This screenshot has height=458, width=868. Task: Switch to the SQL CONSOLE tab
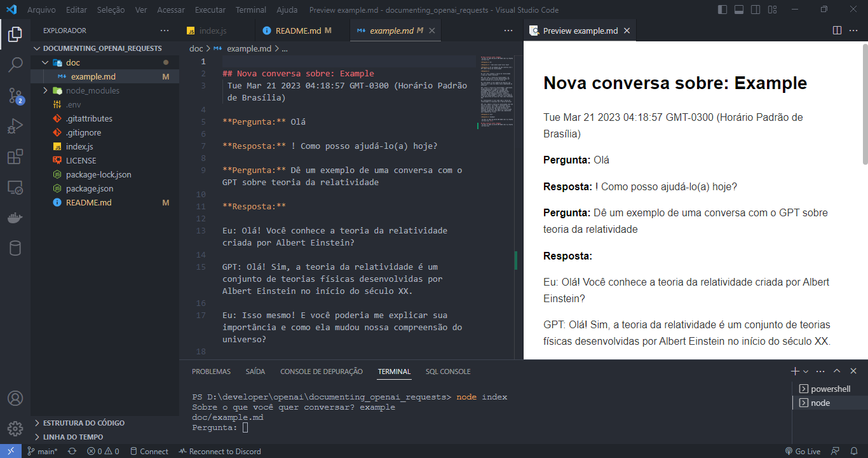coord(448,371)
